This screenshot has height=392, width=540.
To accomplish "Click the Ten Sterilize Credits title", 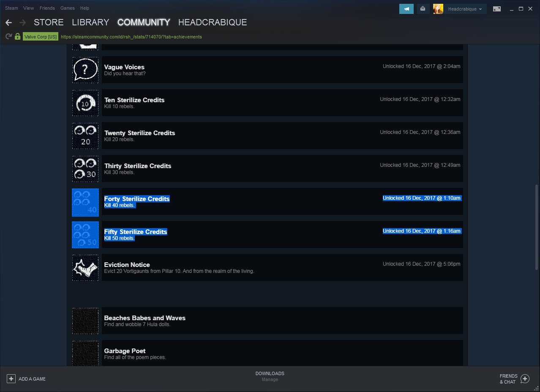I will pos(134,100).
